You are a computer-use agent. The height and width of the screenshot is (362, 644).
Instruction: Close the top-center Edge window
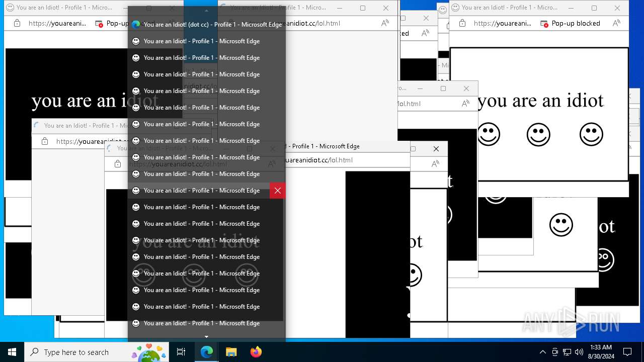(x=386, y=8)
